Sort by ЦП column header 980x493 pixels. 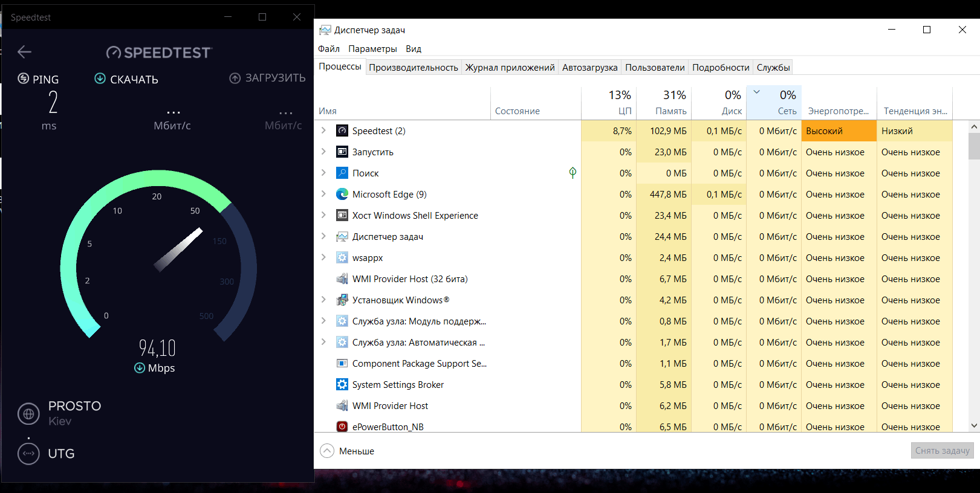[x=609, y=103]
